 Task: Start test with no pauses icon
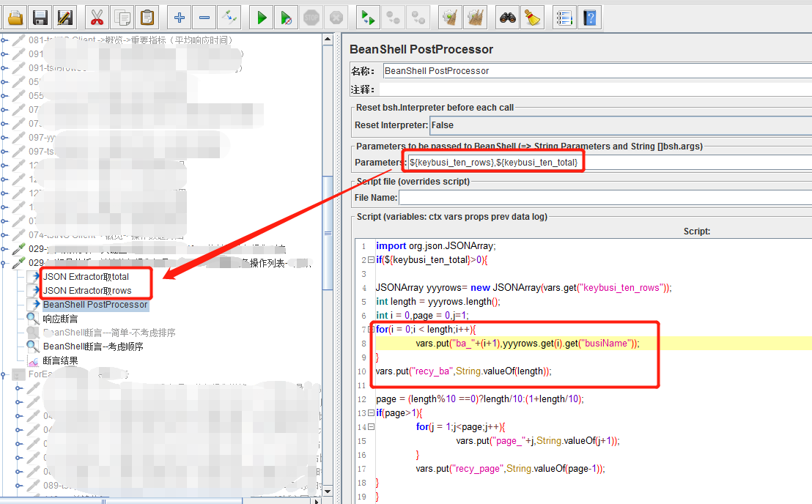287,18
